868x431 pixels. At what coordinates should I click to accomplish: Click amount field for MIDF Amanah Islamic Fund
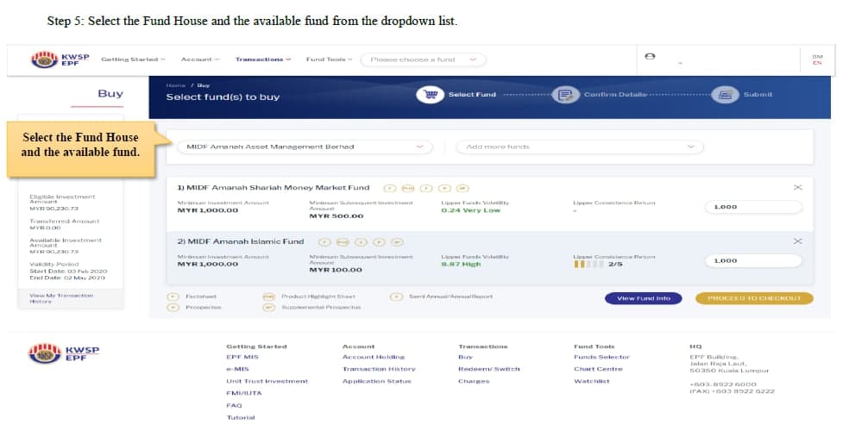(x=753, y=261)
